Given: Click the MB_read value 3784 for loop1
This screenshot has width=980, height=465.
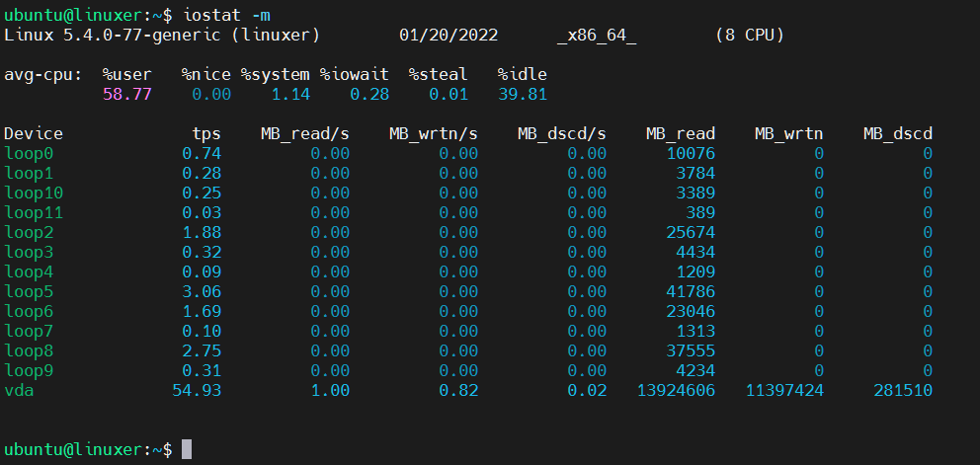Looking at the screenshot, I should 695,173.
